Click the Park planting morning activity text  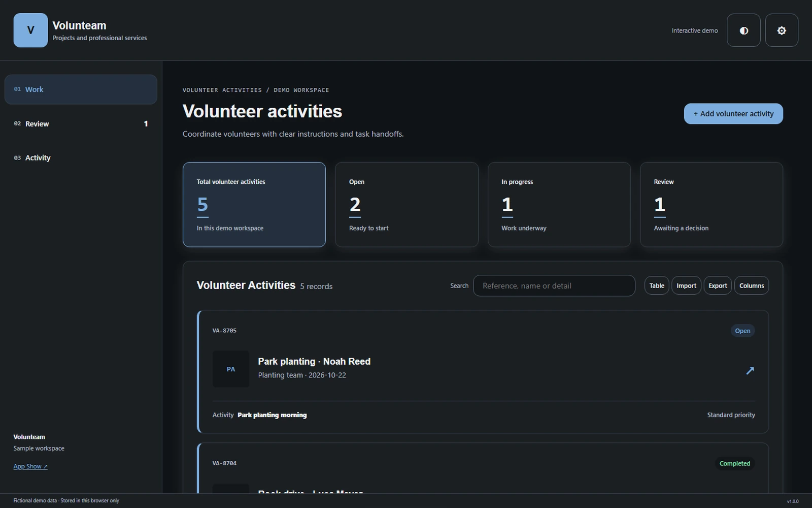tap(272, 415)
